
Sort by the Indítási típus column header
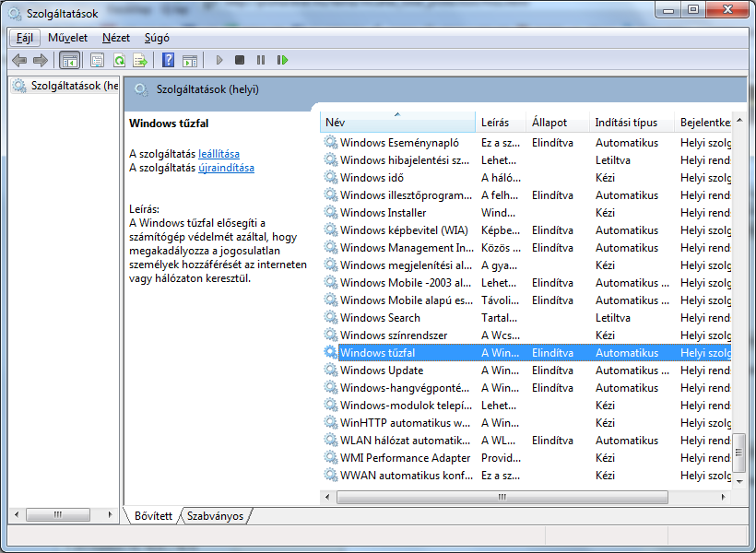[632, 122]
